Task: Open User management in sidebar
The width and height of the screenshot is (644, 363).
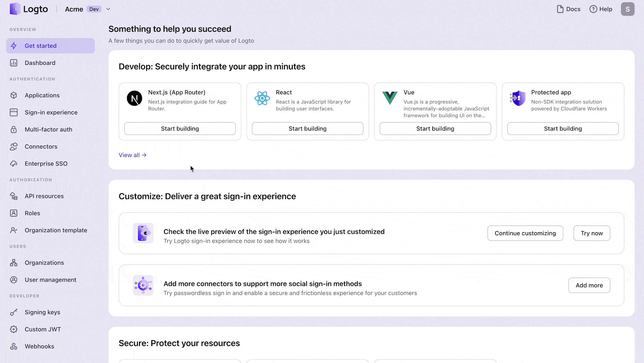Action: point(50,280)
